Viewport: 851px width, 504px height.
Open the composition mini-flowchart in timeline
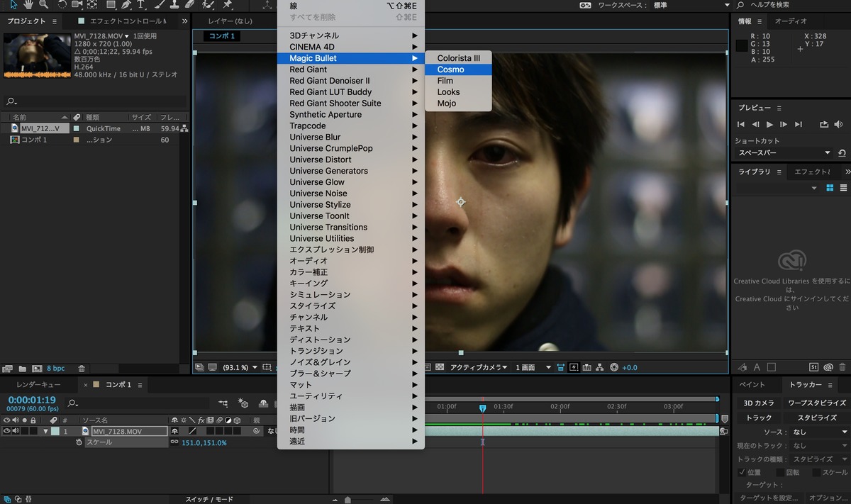click(x=223, y=403)
